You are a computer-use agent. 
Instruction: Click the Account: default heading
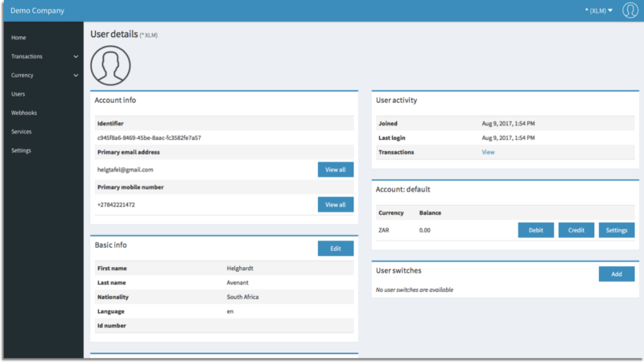[403, 190]
